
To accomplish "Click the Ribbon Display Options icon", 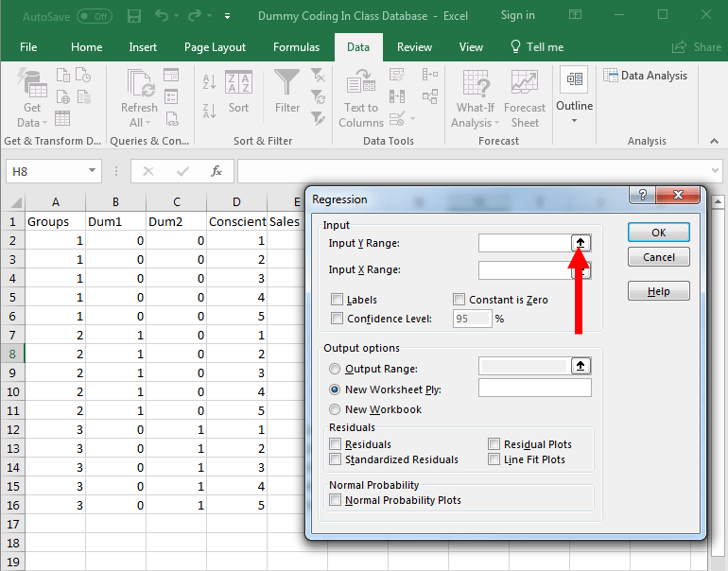I will [575, 15].
